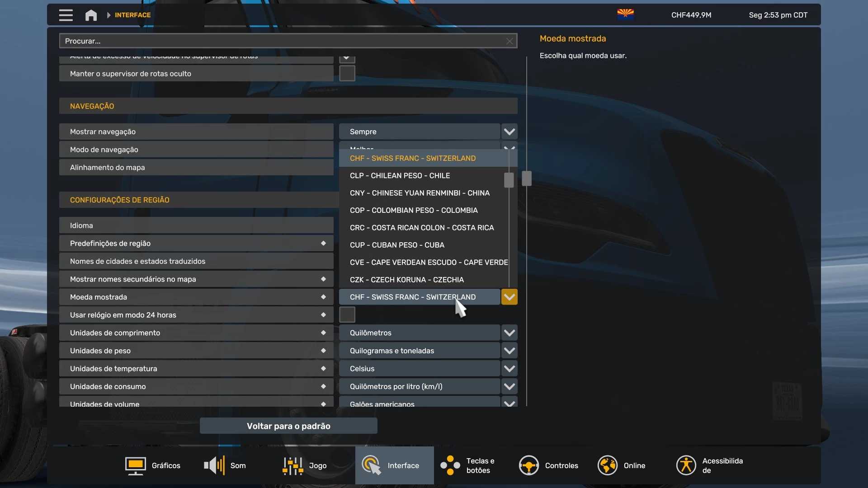Collapse the Moeda mostrada currency dropdown arrow
Screen dimensions: 868x488
click(509, 297)
